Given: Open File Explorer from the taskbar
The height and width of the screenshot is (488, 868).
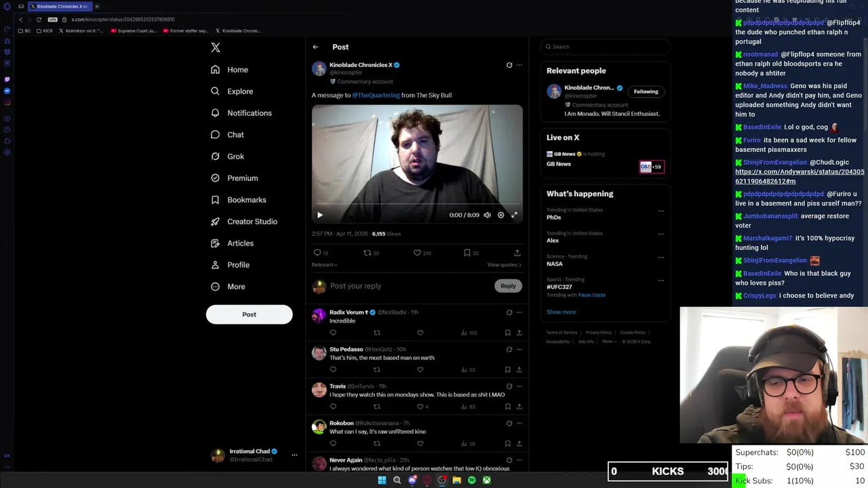Looking at the screenshot, I should pos(456,481).
